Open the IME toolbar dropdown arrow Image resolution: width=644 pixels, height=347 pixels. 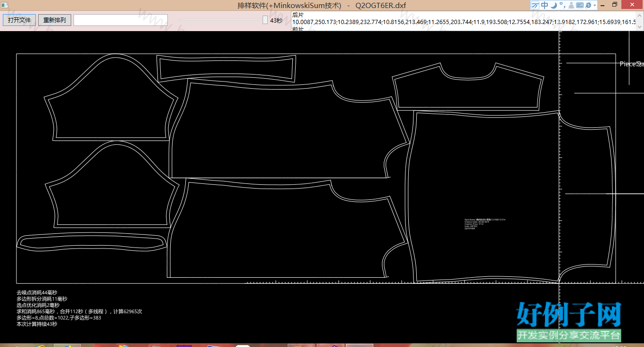click(595, 5)
